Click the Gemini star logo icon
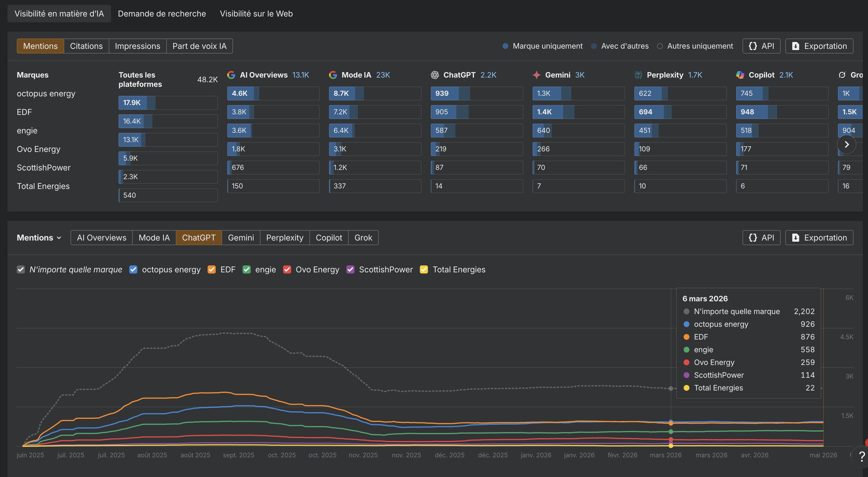This screenshot has height=477, width=868. point(536,75)
